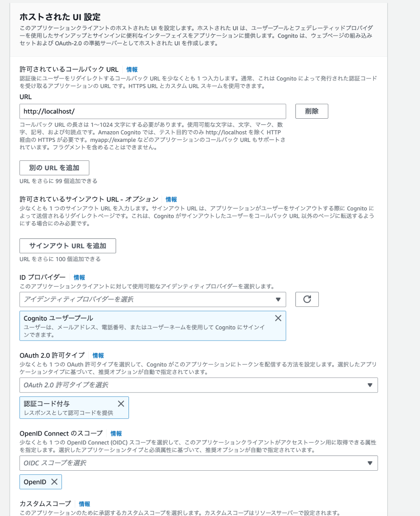Click the Cognito ユーザープール chip label
The image size is (420, 516).
click(x=58, y=318)
